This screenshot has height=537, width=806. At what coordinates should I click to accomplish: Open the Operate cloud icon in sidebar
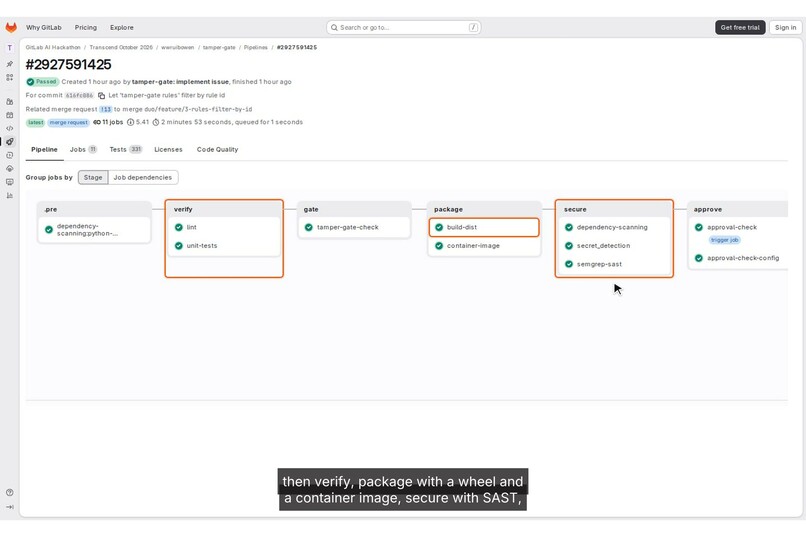pos(9,169)
